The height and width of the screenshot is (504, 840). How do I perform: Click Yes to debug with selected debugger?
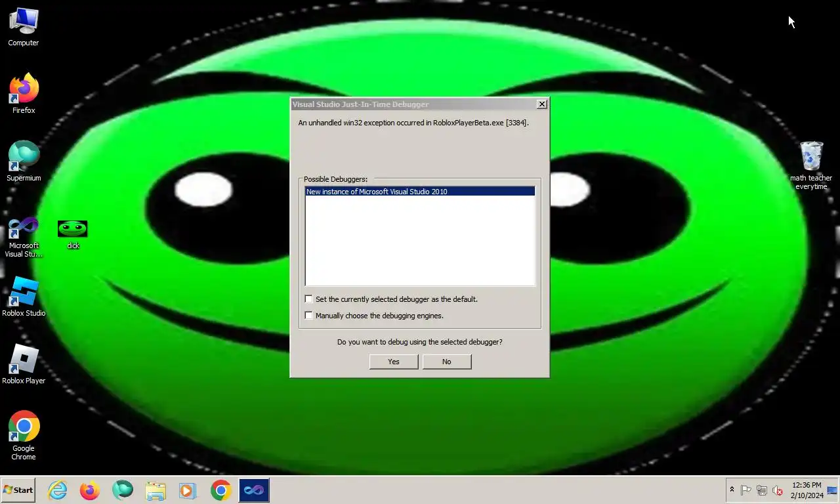394,362
